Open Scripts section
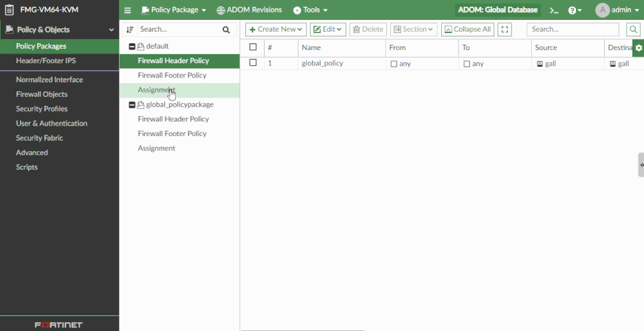This screenshot has height=331, width=644. [x=60, y=168]
